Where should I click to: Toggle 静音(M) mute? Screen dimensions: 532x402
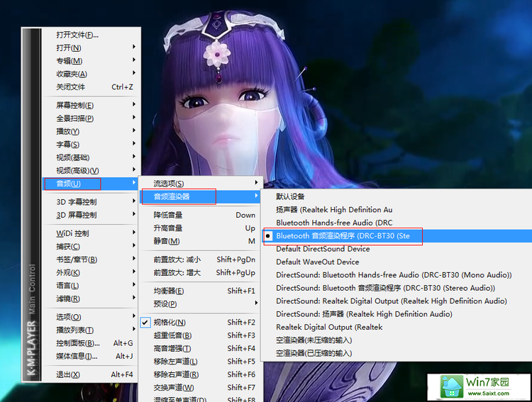pos(201,241)
